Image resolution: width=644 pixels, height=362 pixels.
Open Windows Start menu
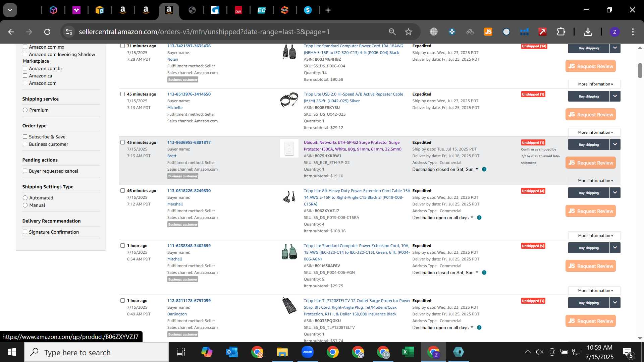pos(12,352)
